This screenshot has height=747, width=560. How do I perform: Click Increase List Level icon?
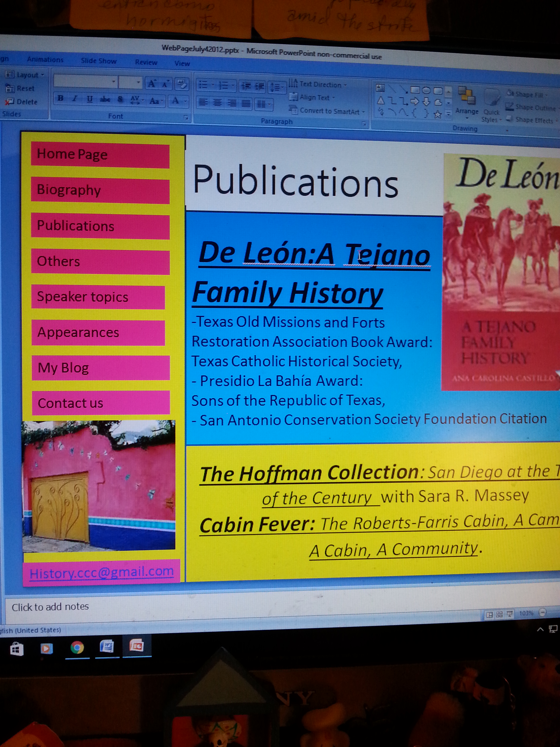[260, 87]
